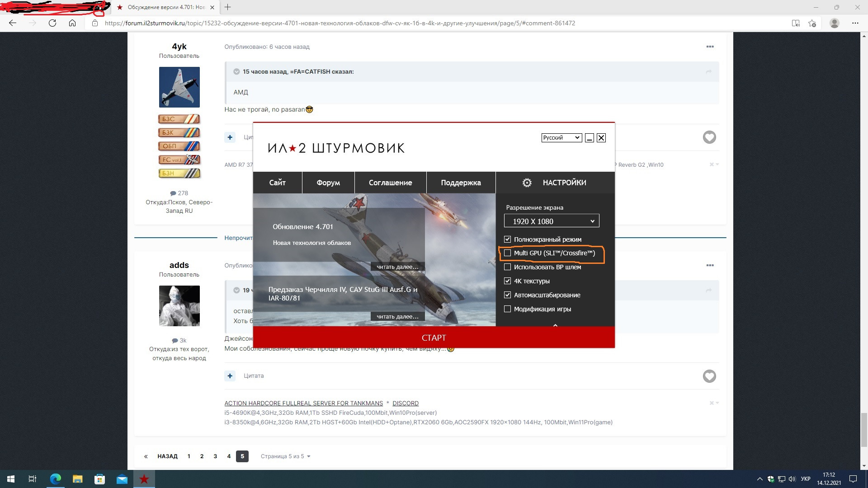The width and height of the screenshot is (868, 488).
Task: Open Microsoft Edge from the taskbar
Action: click(56, 479)
